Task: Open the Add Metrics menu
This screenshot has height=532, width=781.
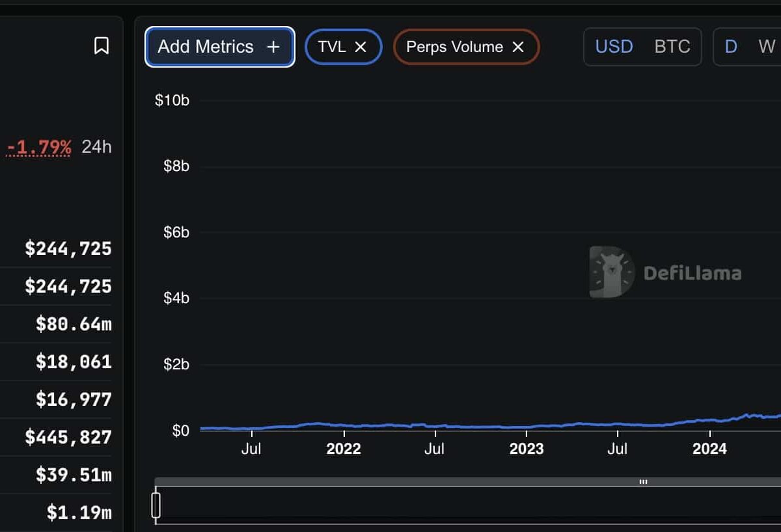Action: click(206, 47)
